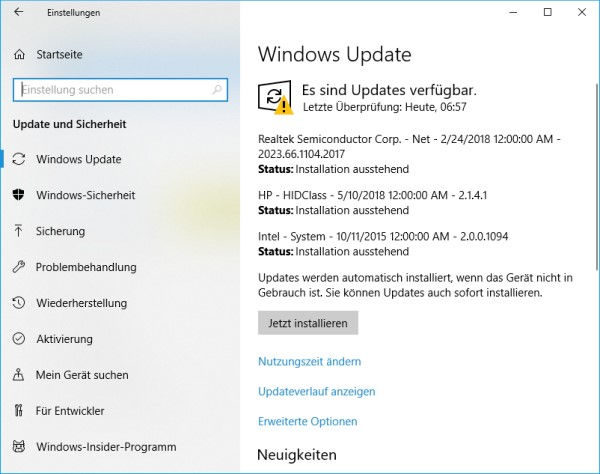Click the Problembehandlung wrench icon

[x=18, y=267]
